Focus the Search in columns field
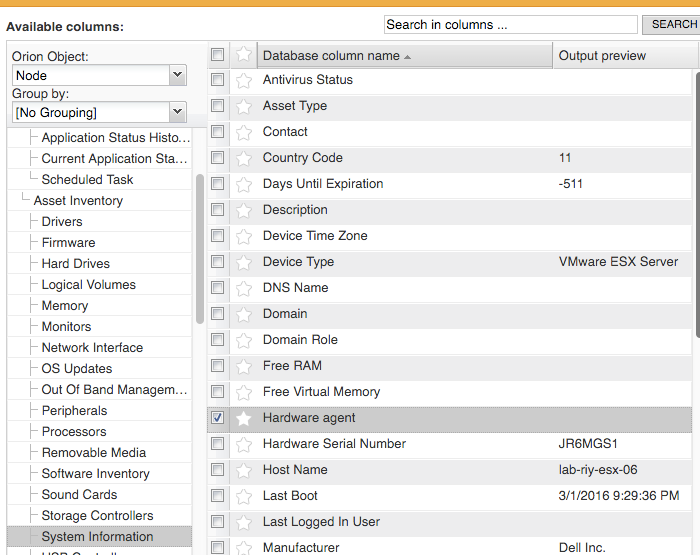Viewport: 700px width, 555px height. (510, 25)
